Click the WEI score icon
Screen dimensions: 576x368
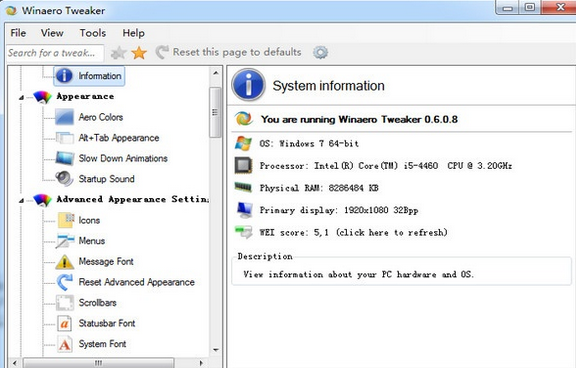tap(244, 232)
